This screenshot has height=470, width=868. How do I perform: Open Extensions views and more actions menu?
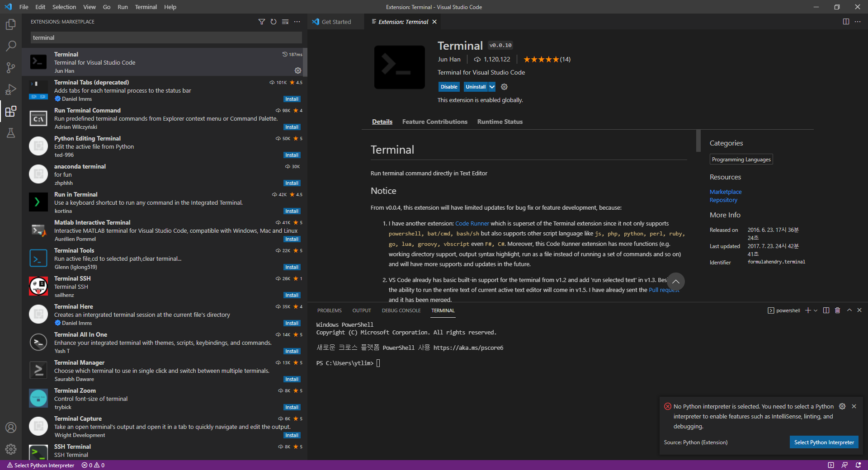tap(297, 22)
